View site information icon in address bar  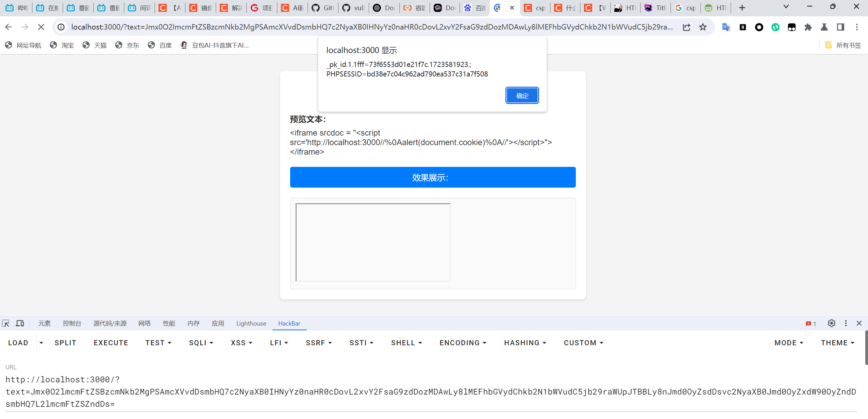[x=61, y=27]
